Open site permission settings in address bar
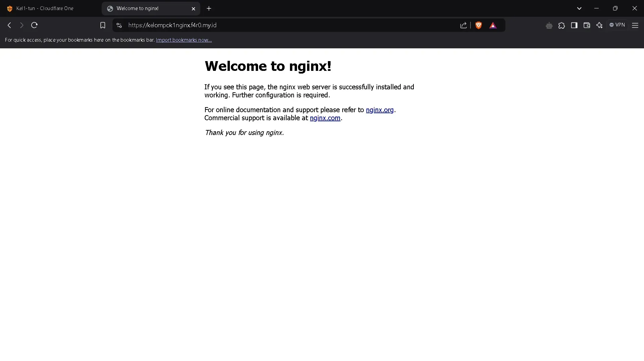Screen dimensions: 644x361 (x=119, y=25)
